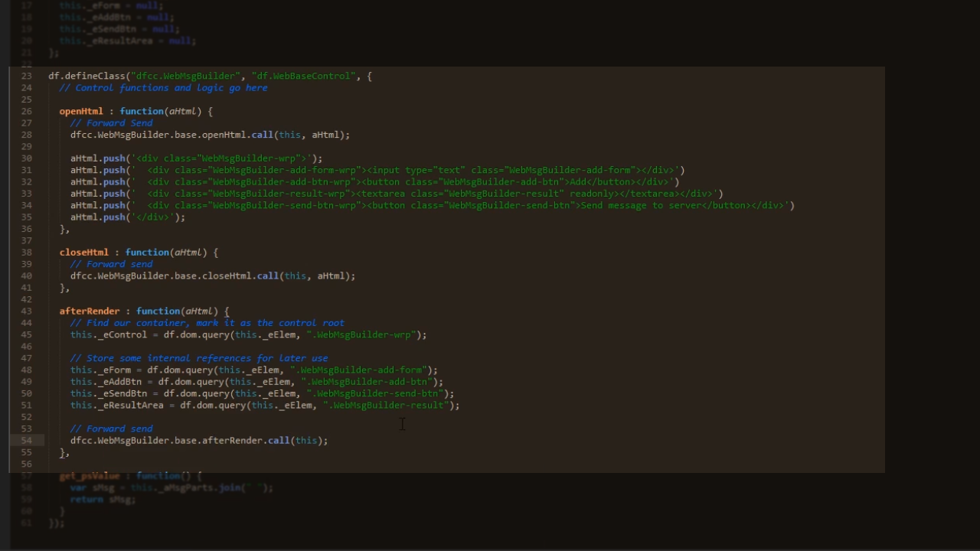The height and width of the screenshot is (551, 980).
Task: Click line number 23 in the gutter
Action: (x=27, y=76)
